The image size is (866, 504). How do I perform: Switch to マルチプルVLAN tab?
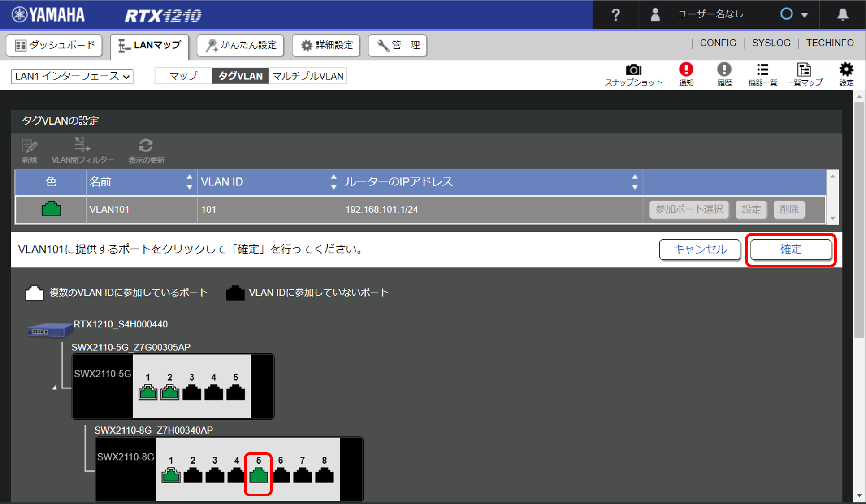click(308, 76)
